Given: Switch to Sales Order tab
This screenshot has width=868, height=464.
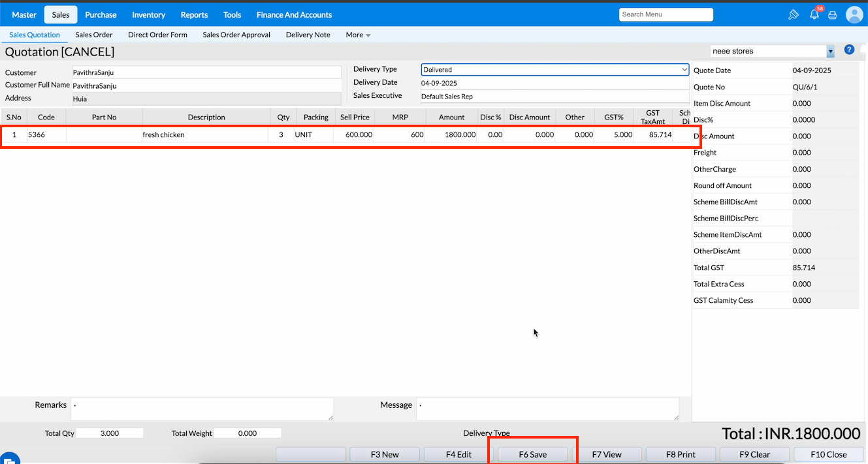Looking at the screenshot, I should point(94,35).
